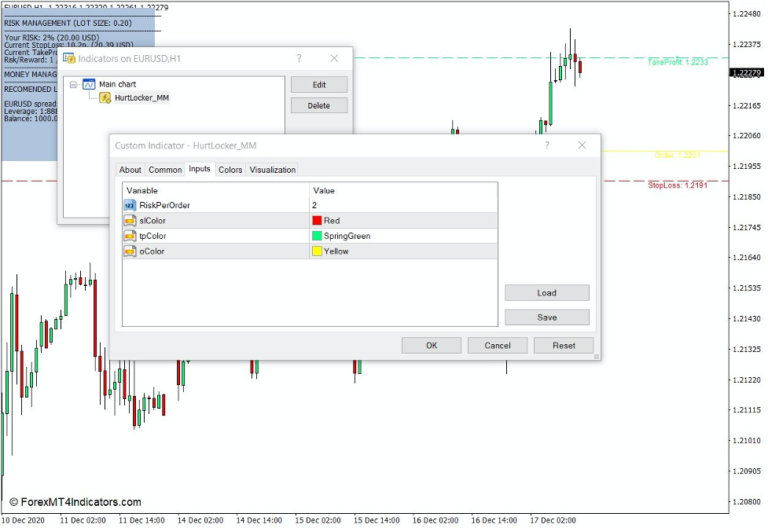
Task: Load saved indicator inputs
Action: (x=546, y=293)
